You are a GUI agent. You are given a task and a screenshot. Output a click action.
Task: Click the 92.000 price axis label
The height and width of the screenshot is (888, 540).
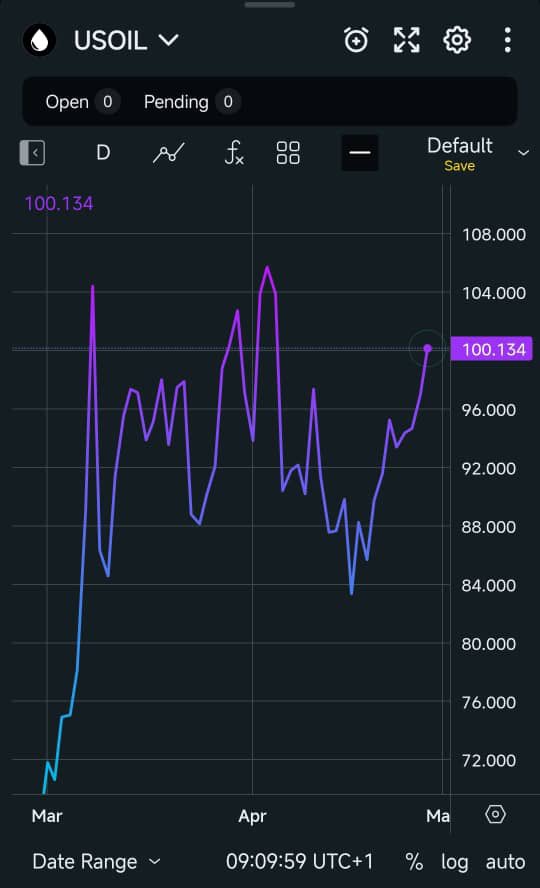point(488,468)
